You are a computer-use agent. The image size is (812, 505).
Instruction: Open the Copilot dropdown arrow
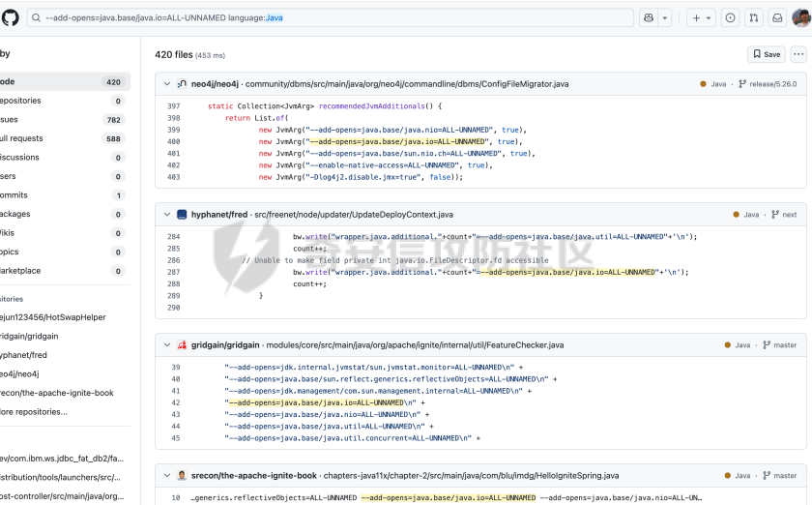coord(664,18)
